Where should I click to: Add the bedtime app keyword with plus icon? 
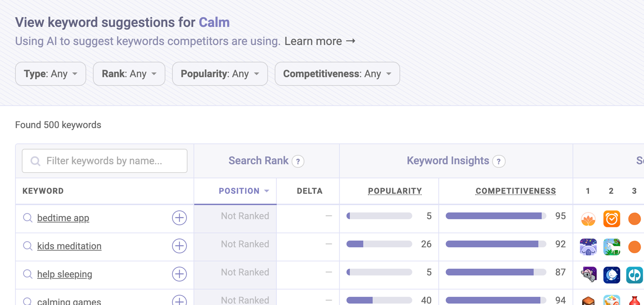click(x=179, y=218)
